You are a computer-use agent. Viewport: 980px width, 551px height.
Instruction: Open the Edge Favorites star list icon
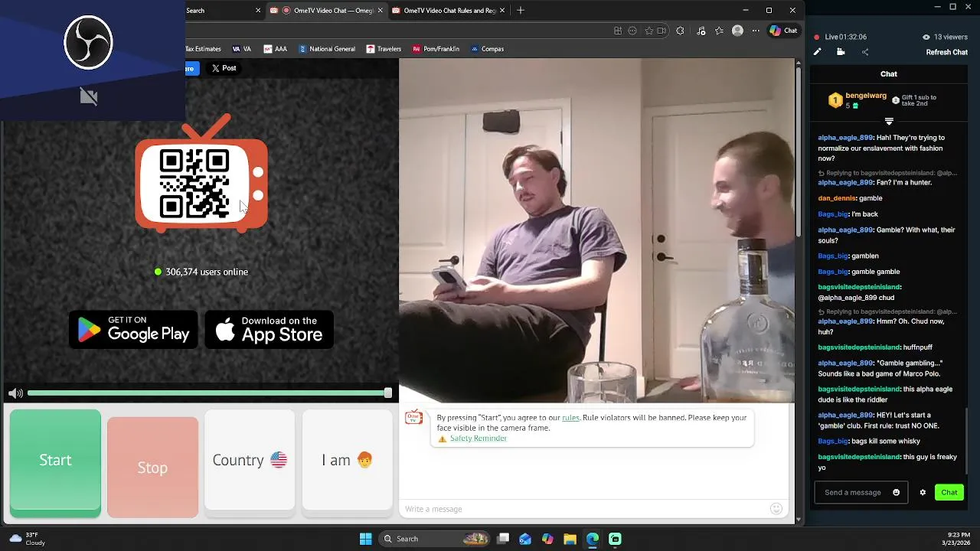pyautogui.click(x=719, y=31)
